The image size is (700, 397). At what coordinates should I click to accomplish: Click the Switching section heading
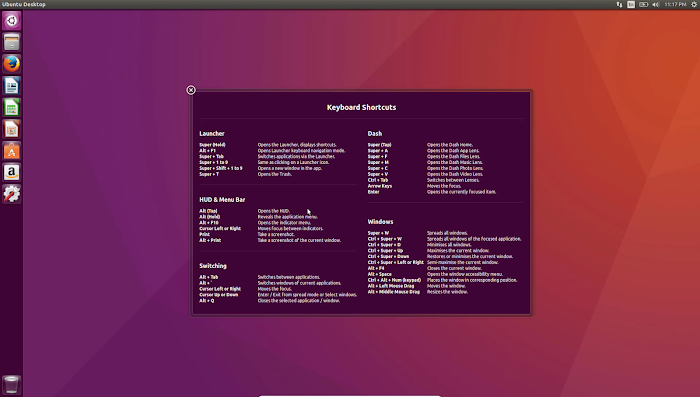tap(212, 266)
